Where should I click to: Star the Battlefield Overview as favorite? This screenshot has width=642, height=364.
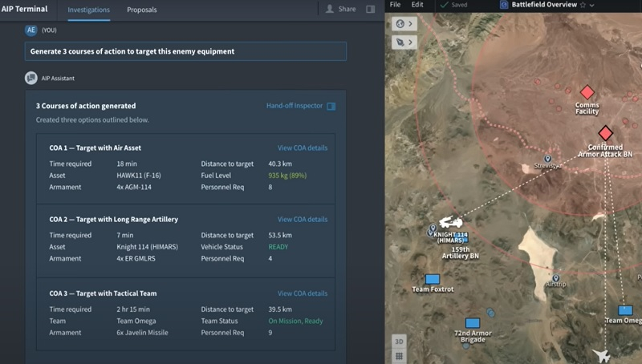581,5
